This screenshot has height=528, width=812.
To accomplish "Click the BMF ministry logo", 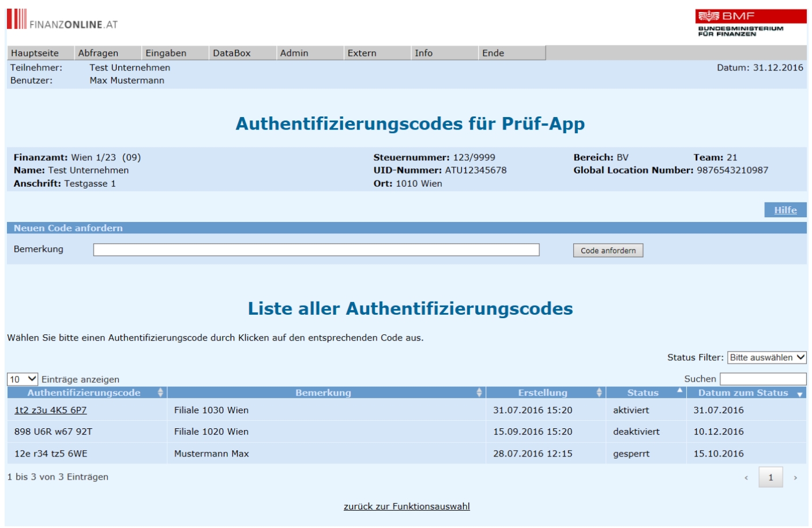I will coord(750,23).
